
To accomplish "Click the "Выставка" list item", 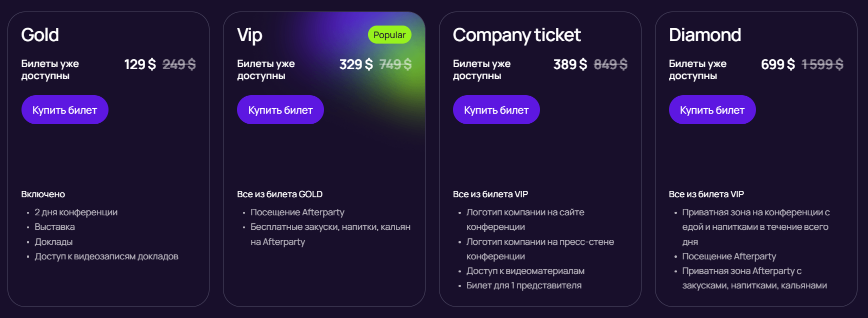I will pos(54,227).
